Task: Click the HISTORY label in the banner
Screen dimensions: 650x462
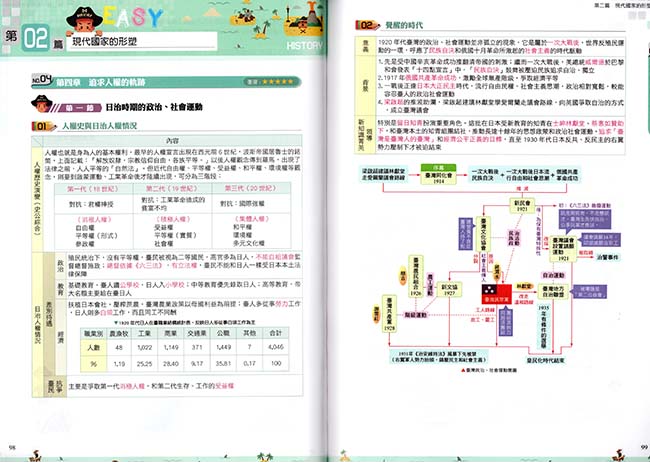Action: tap(304, 46)
